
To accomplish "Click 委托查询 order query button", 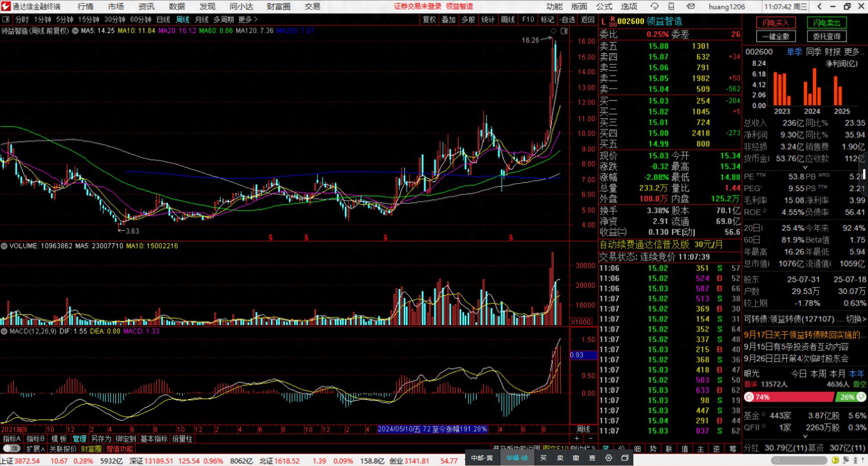I will 827,36.
